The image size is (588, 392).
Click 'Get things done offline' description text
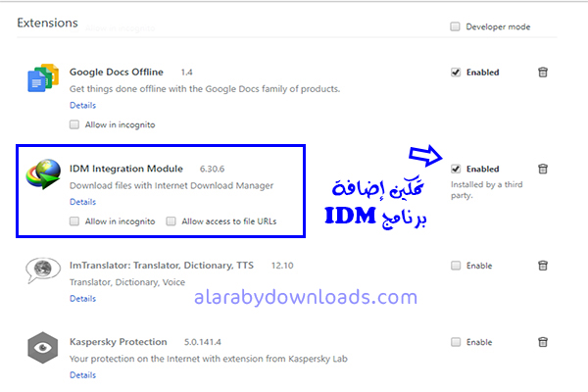[205, 89]
